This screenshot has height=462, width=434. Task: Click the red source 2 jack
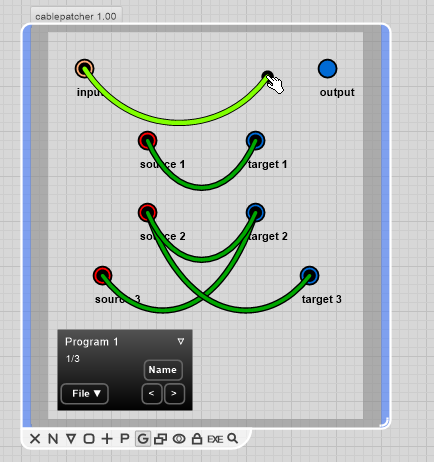click(147, 212)
